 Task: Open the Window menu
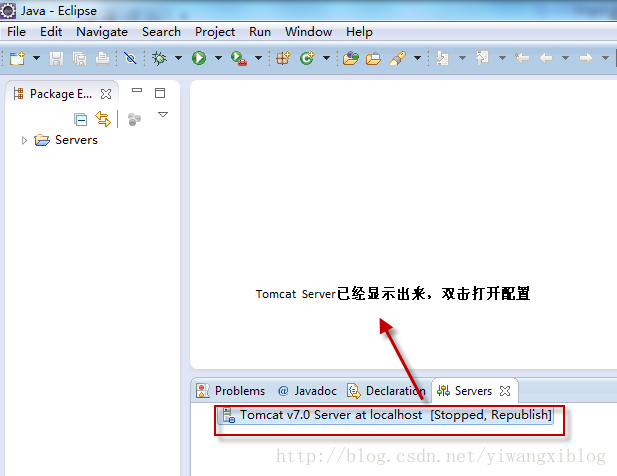tap(308, 32)
